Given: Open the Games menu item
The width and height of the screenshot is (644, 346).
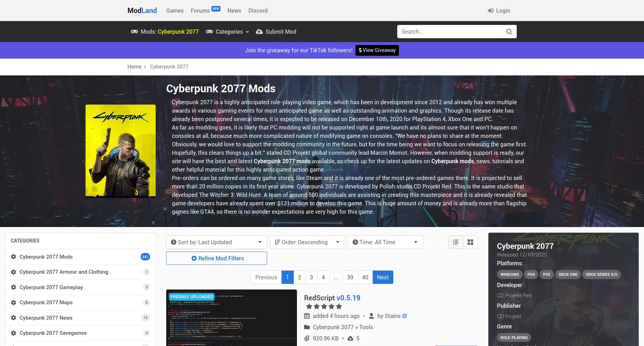Looking at the screenshot, I should pyautogui.click(x=175, y=11).
